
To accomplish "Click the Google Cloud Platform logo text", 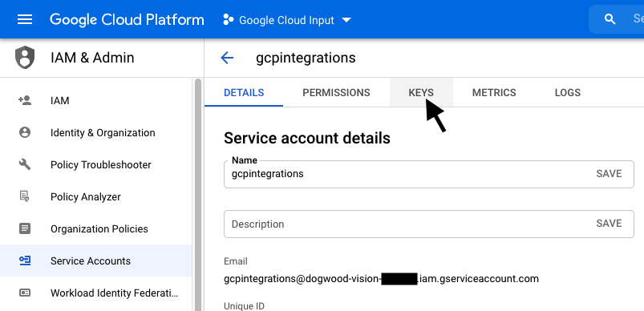I will (x=127, y=19).
